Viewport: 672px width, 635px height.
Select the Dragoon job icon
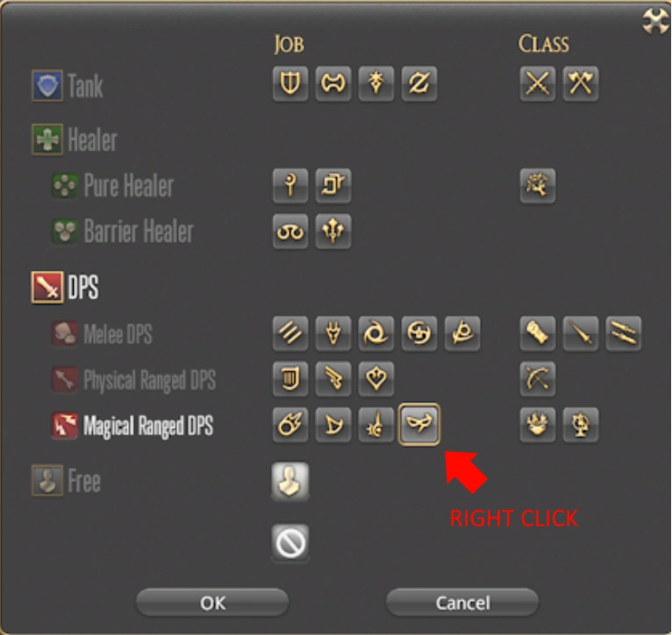[x=333, y=333]
